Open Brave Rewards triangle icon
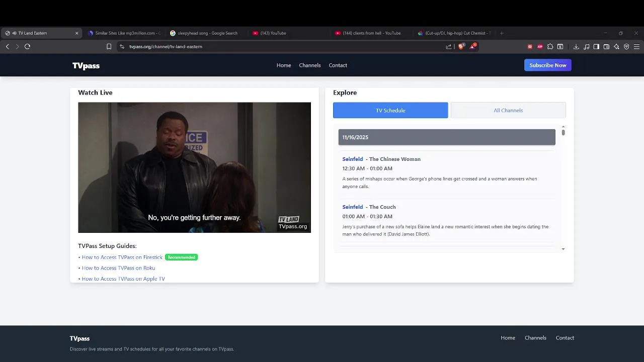 tap(472, 46)
